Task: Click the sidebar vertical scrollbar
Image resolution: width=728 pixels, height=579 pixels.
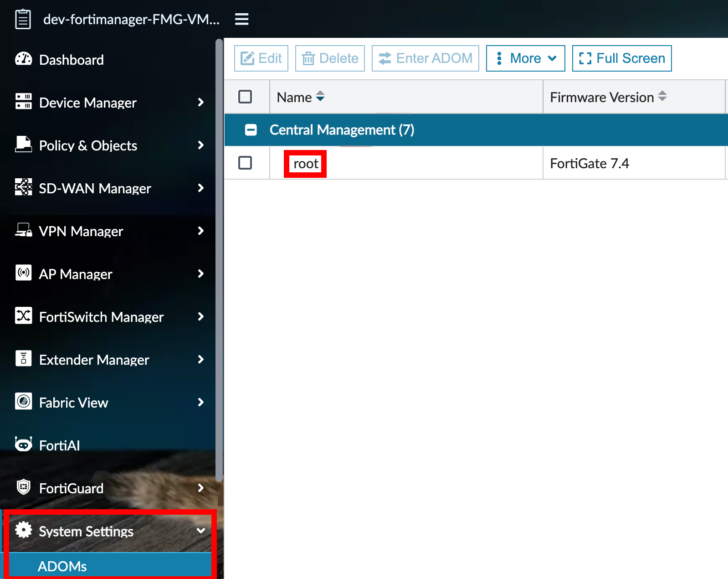Action: (x=219, y=260)
